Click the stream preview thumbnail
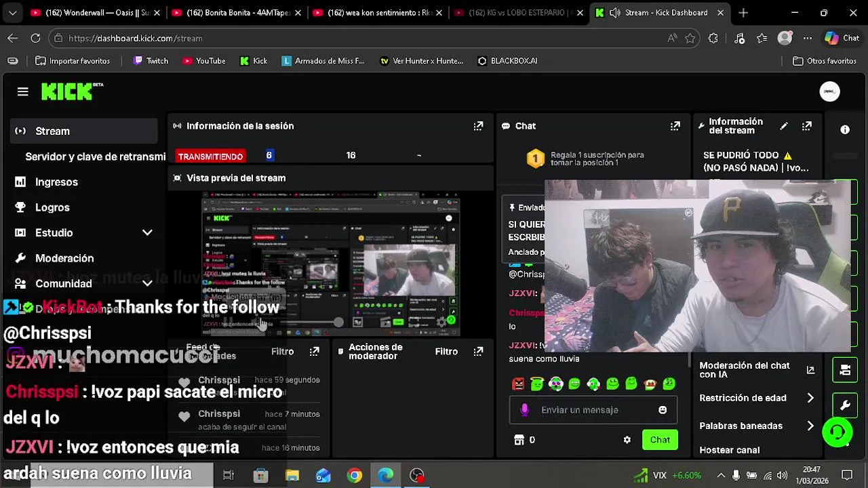Viewport: 868px width, 488px height. pyautogui.click(x=332, y=264)
